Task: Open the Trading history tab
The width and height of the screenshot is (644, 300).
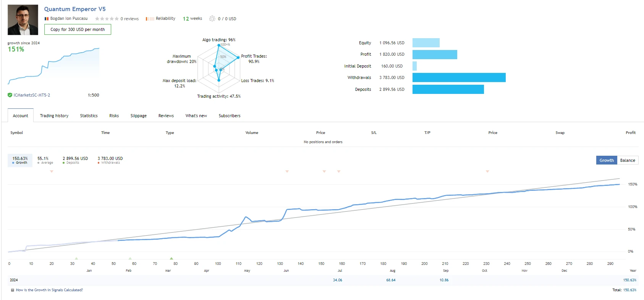Action: tap(54, 116)
